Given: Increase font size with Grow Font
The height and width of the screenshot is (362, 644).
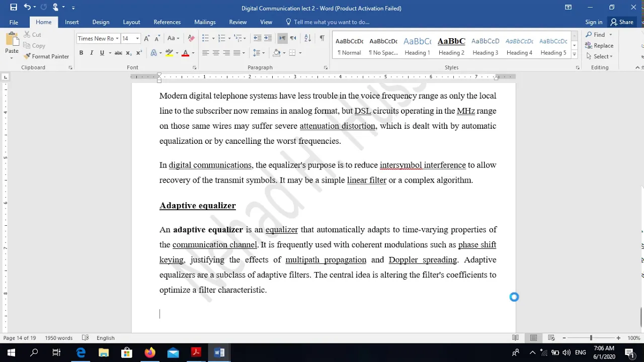Looking at the screenshot, I should 146,38.
